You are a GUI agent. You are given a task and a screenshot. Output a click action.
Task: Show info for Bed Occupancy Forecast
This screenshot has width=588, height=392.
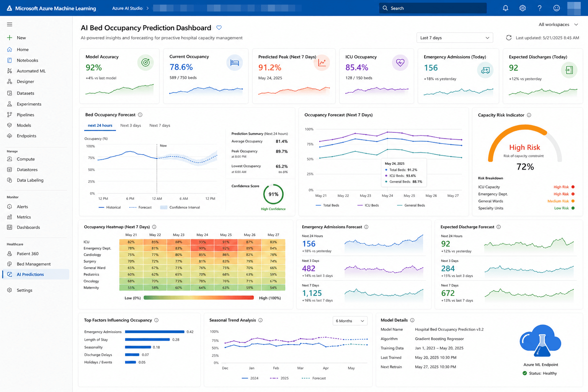pyautogui.click(x=140, y=115)
